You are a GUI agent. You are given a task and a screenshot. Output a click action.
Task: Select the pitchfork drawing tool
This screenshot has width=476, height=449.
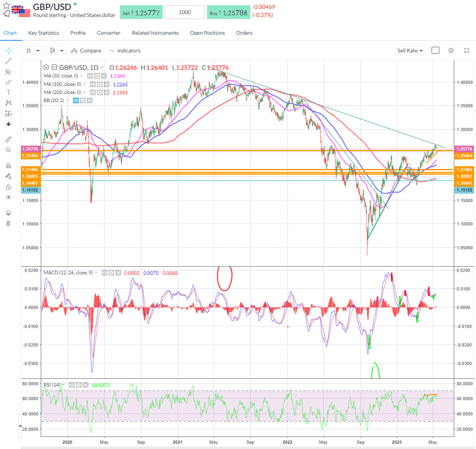[x=8, y=71]
